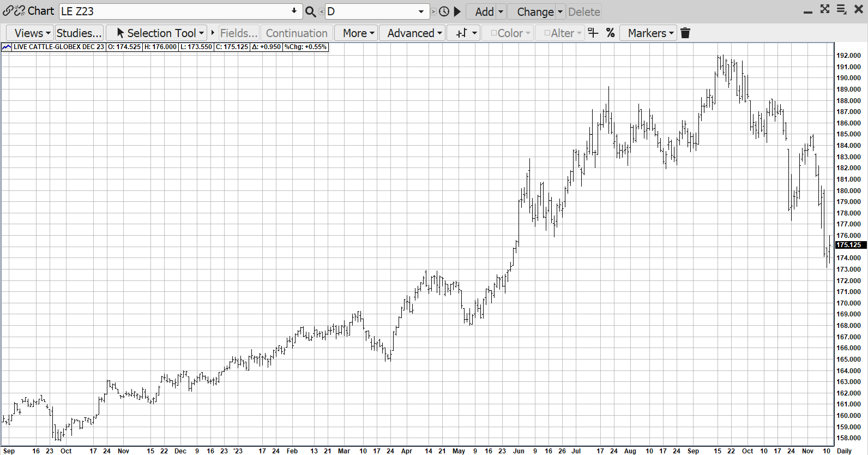Image resolution: width=868 pixels, height=455 pixels.
Task: Click the play arrow icon
Action: [457, 11]
